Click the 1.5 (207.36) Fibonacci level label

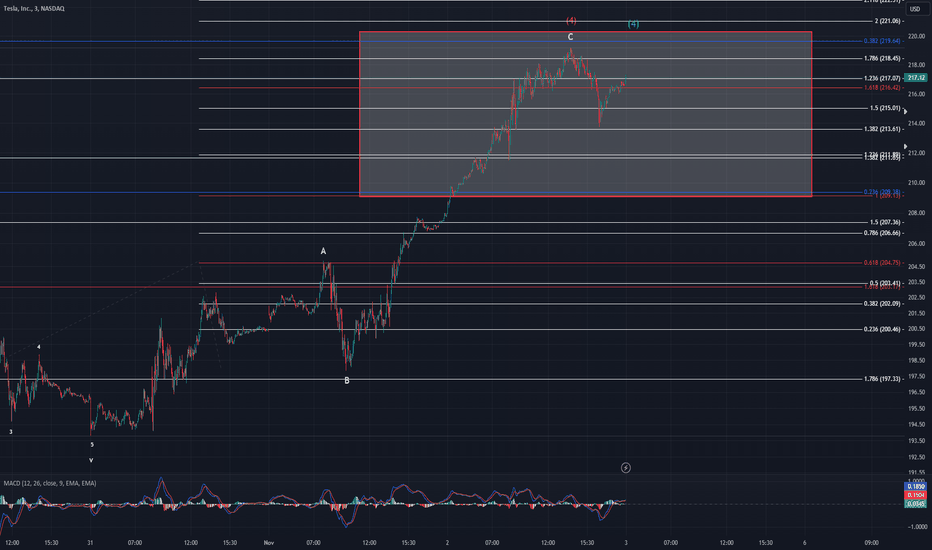coord(886,222)
